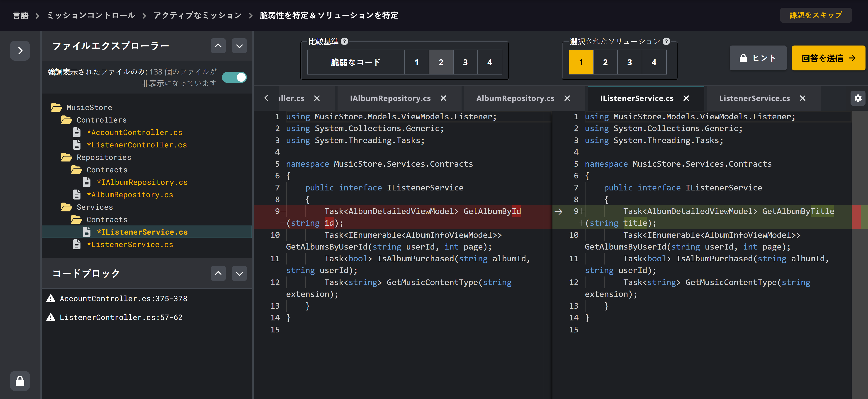Close the IListenerService.cs tab
The height and width of the screenshot is (399, 868).
click(x=686, y=98)
